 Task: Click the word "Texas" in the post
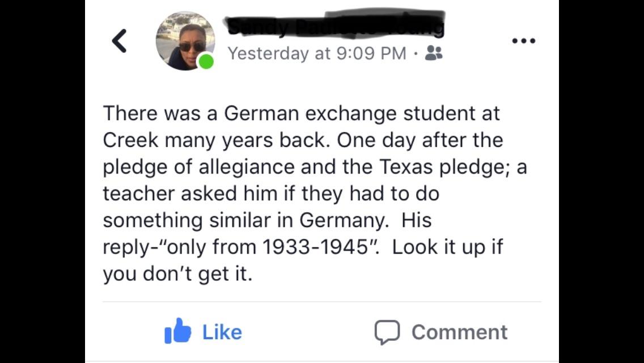406,167
